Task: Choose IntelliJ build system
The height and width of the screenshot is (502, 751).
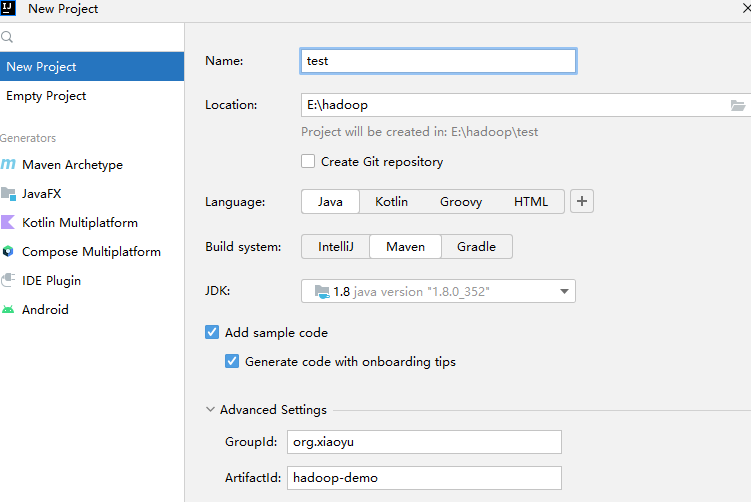Action: click(x=336, y=247)
